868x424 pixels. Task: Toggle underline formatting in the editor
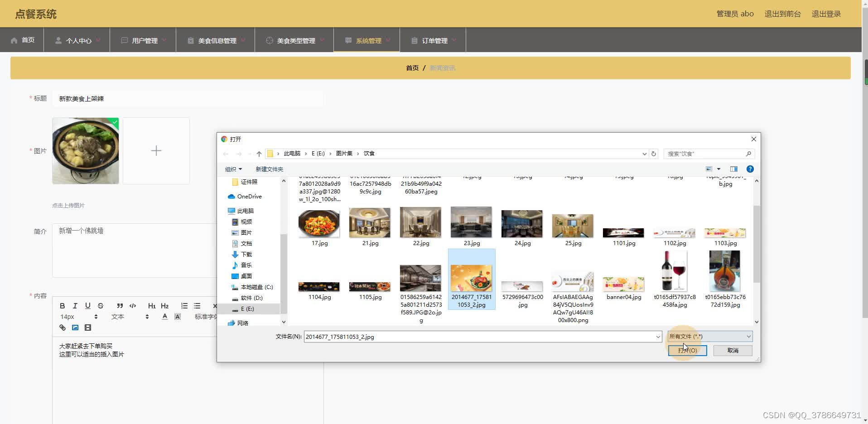(x=88, y=306)
